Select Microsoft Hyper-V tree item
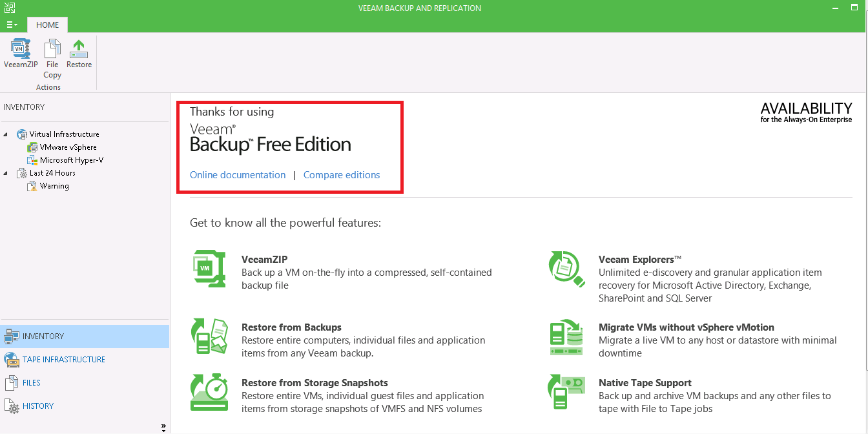This screenshot has width=868, height=434. click(72, 160)
